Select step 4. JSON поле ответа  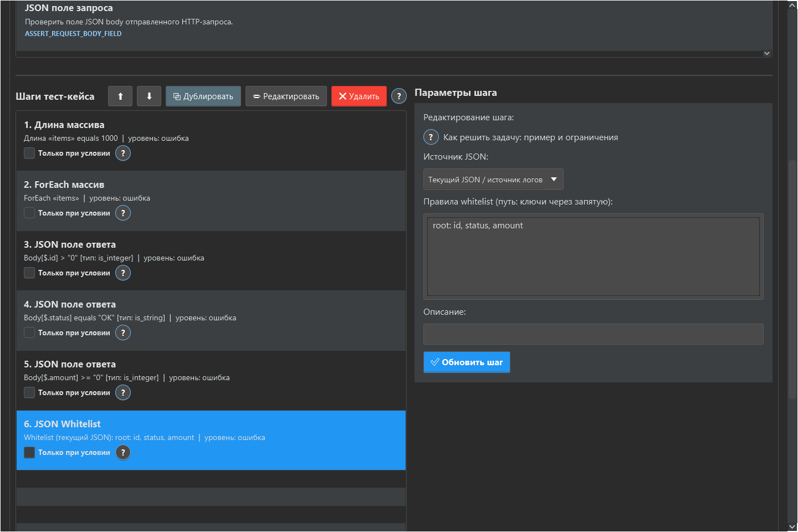pyautogui.click(x=211, y=320)
